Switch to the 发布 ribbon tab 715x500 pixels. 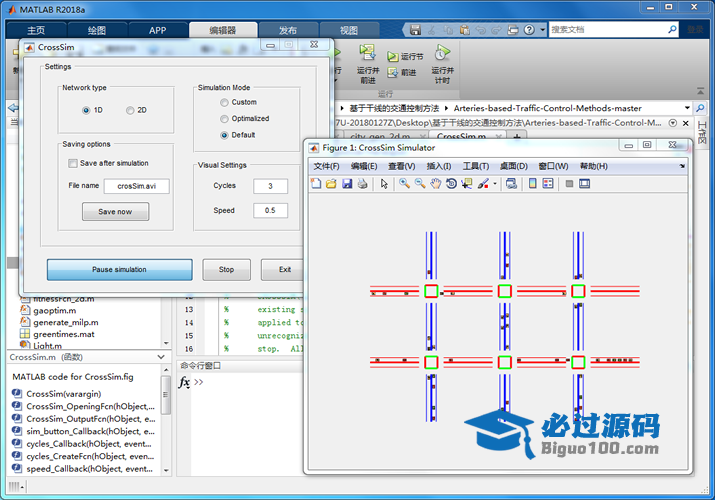288,30
